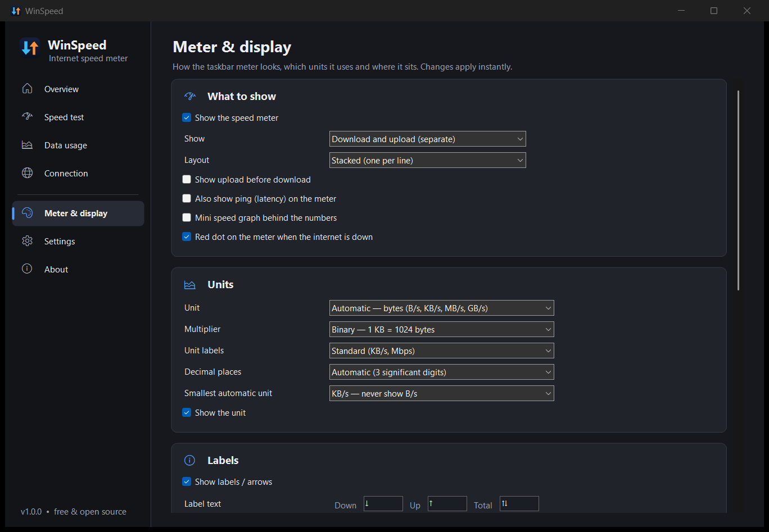Open the Show dropdown (Download and upload)
Viewport: 769px width, 532px height.
click(427, 139)
